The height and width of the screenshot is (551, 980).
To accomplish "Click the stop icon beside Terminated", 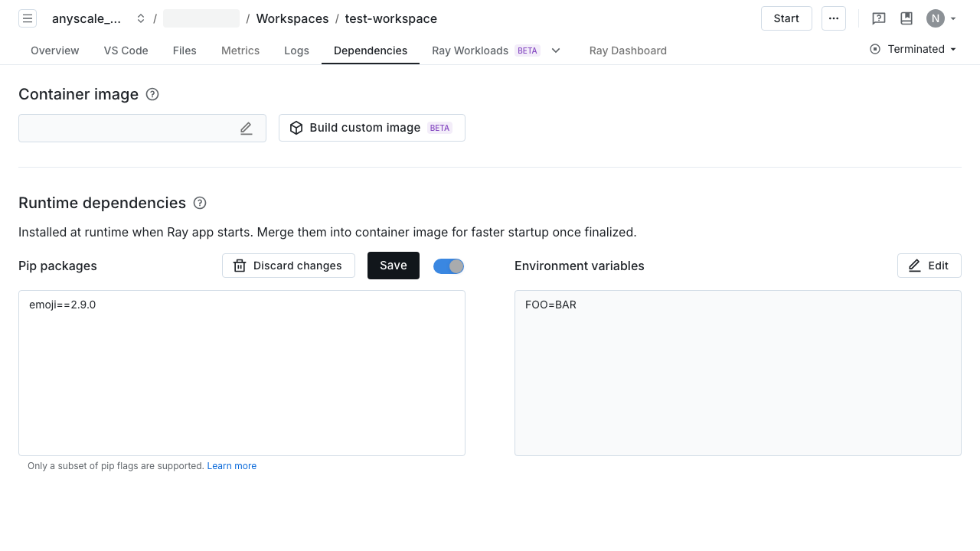I will [875, 49].
